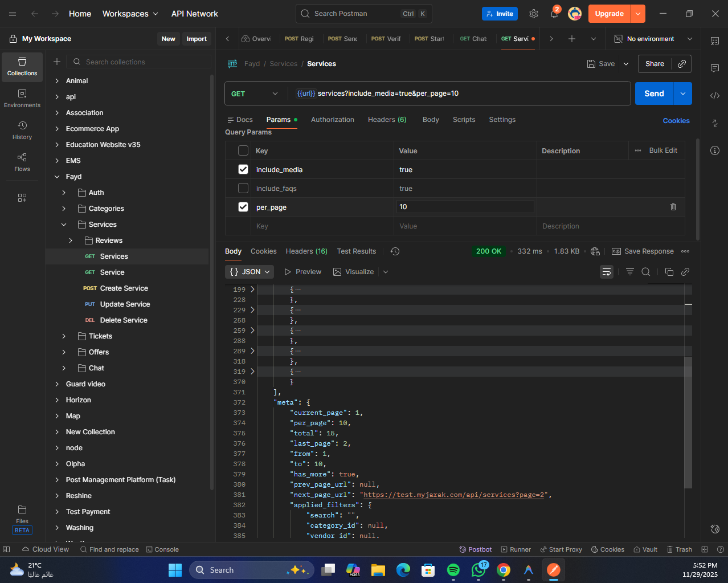
Task: Copy the response body with copy icon
Action: point(669,272)
